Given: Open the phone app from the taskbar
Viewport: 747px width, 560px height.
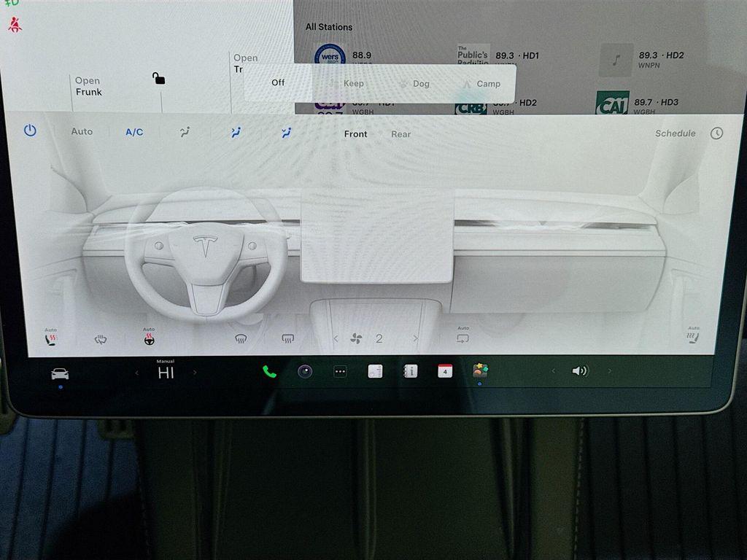Looking at the screenshot, I should coord(268,371).
